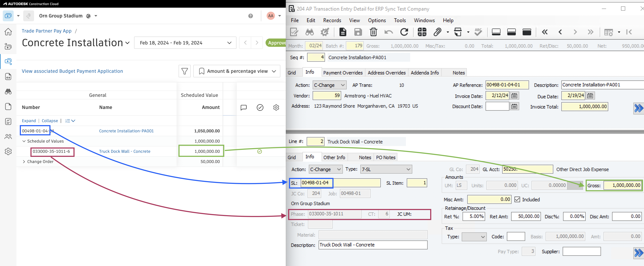Open the members icon in Autodesk sidebar

pos(8,137)
